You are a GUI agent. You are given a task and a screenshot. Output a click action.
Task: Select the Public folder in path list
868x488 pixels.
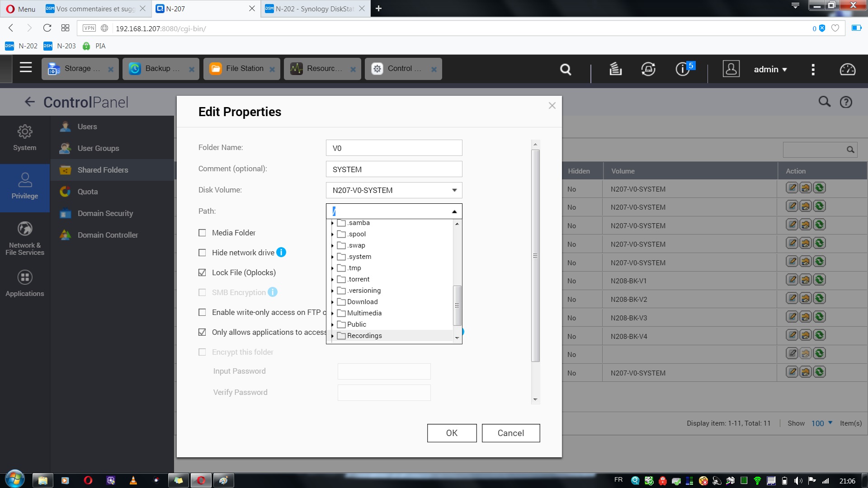point(356,324)
